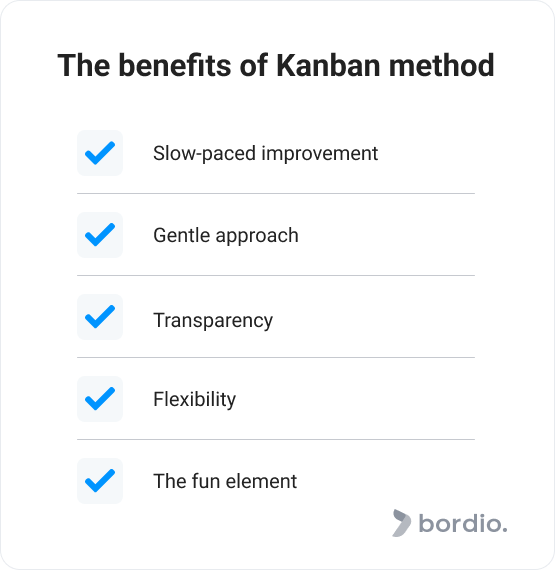The image size is (555, 570).
Task: Click the Flexibility text label
Action: [194, 400]
